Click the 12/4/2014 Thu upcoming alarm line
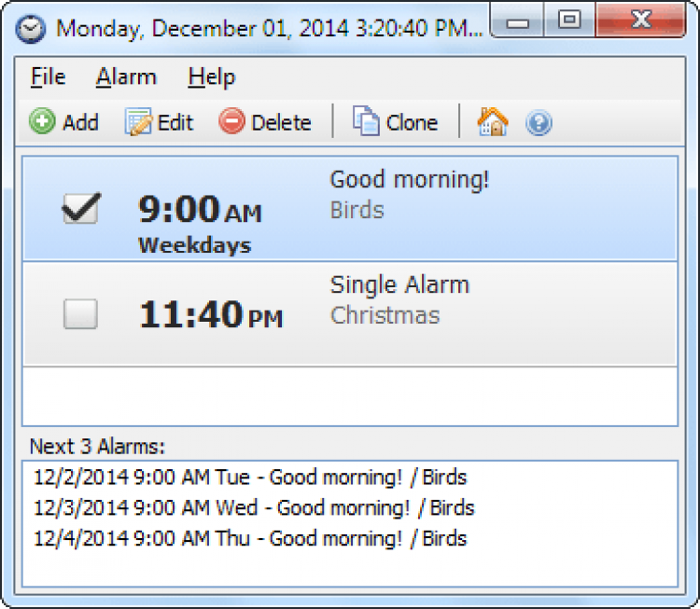 click(250, 538)
